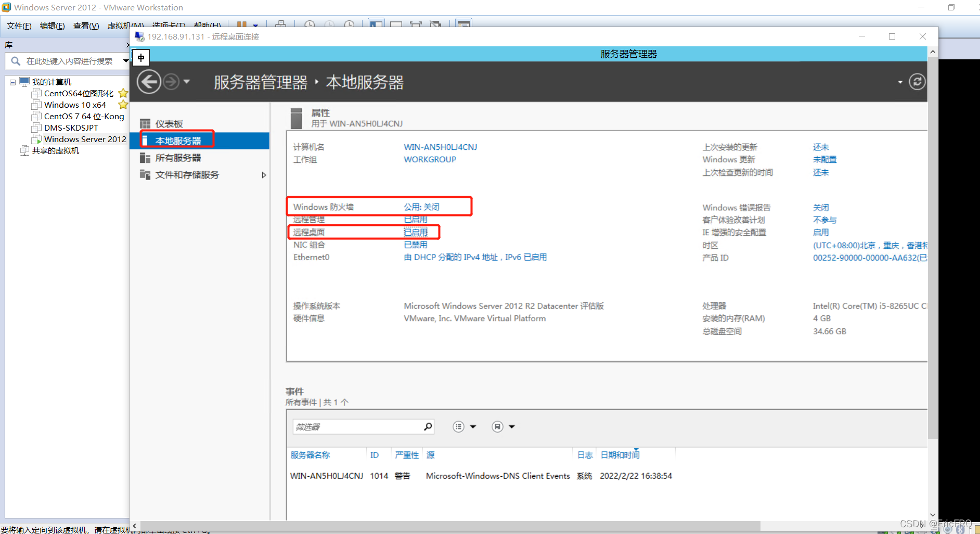
Task: Collapse the 我的计算机 tree node
Action: pos(12,82)
